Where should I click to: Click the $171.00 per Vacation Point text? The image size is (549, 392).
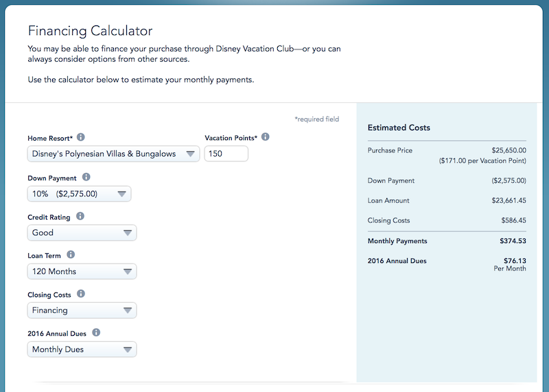(x=482, y=161)
